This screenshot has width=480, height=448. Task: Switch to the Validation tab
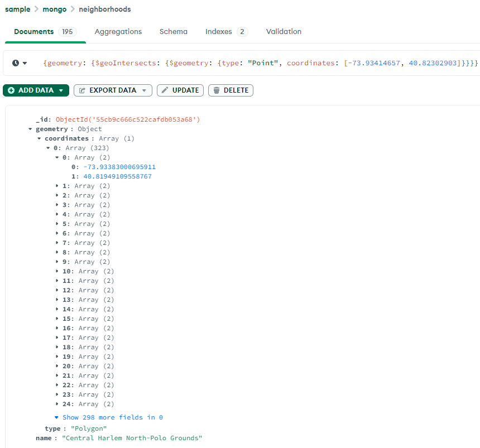click(284, 31)
